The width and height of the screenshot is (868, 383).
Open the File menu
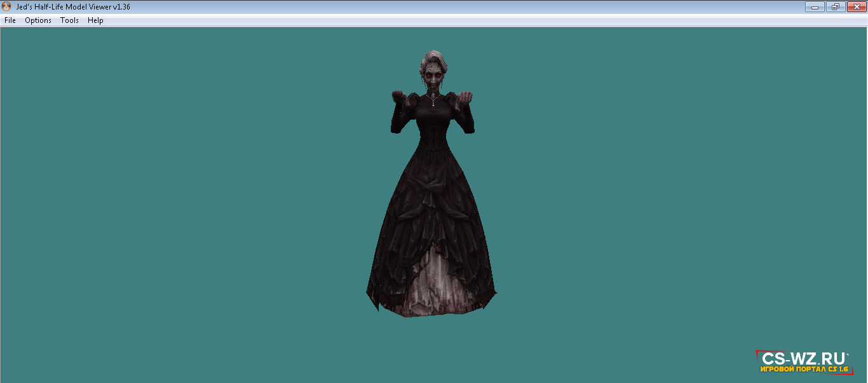pos(10,20)
